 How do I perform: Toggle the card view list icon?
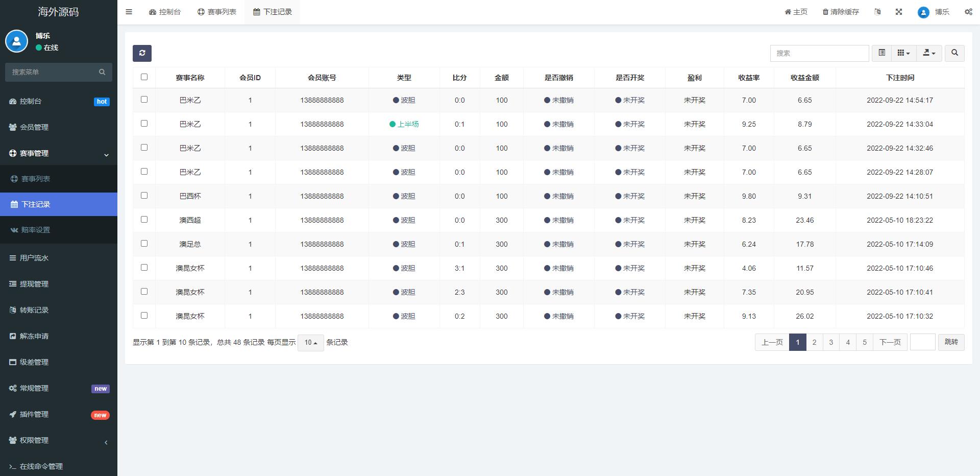881,53
